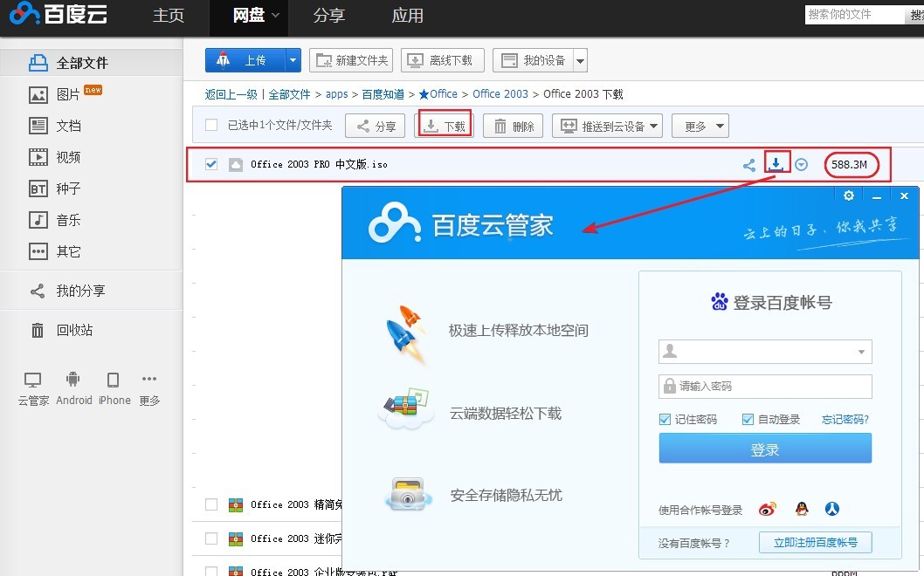Open account name dropdown in login form
This screenshot has height=576, width=924.
[861, 352]
